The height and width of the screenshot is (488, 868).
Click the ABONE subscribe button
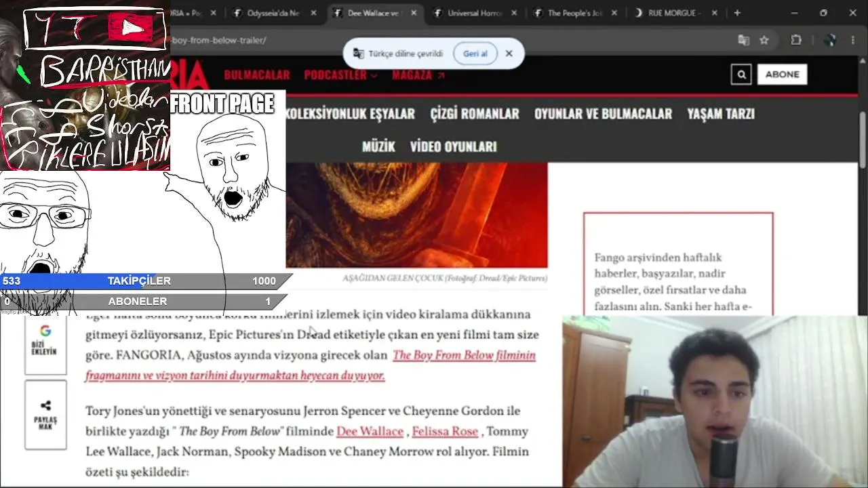point(782,75)
